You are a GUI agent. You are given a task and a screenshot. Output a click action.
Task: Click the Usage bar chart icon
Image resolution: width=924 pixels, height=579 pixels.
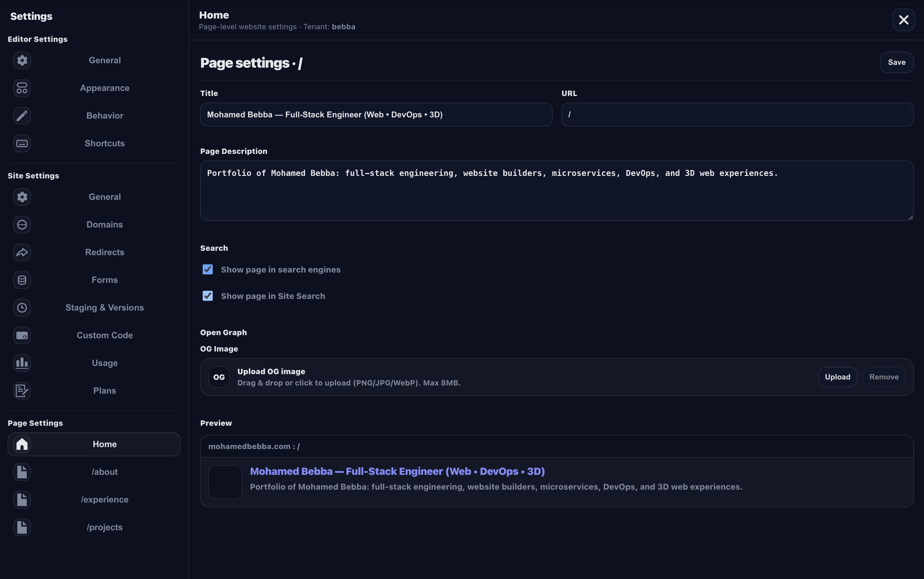click(22, 363)
